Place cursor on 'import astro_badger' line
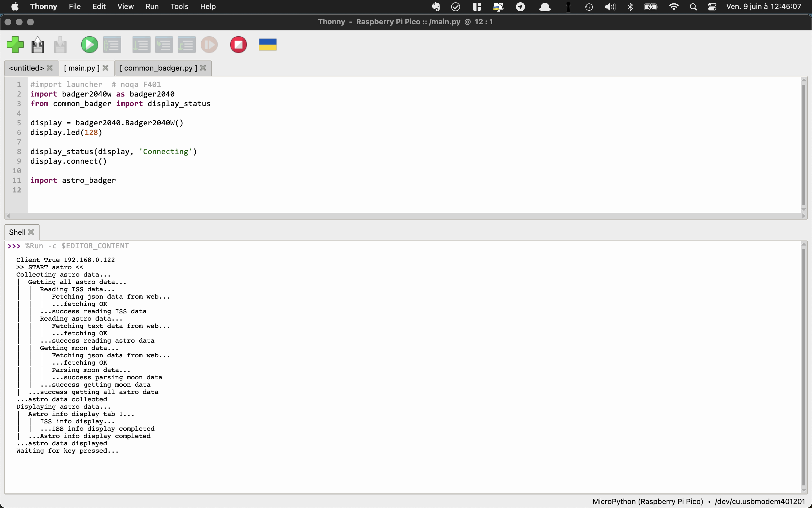Screen dimensions: 812x508 click(73, 180)
